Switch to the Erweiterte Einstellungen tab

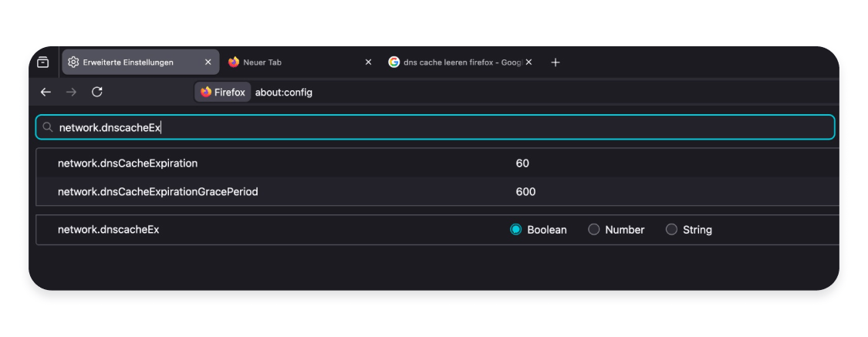click(x=127, y=62)
